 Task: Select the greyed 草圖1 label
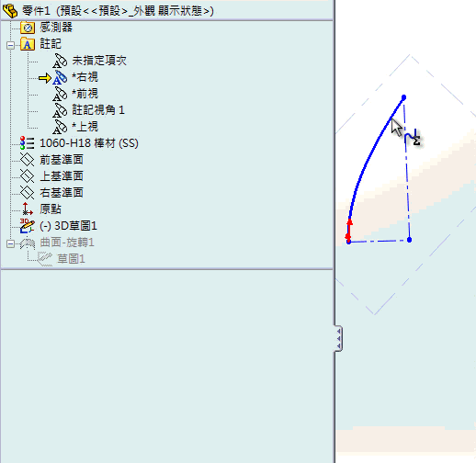click(x=71, y=259)
